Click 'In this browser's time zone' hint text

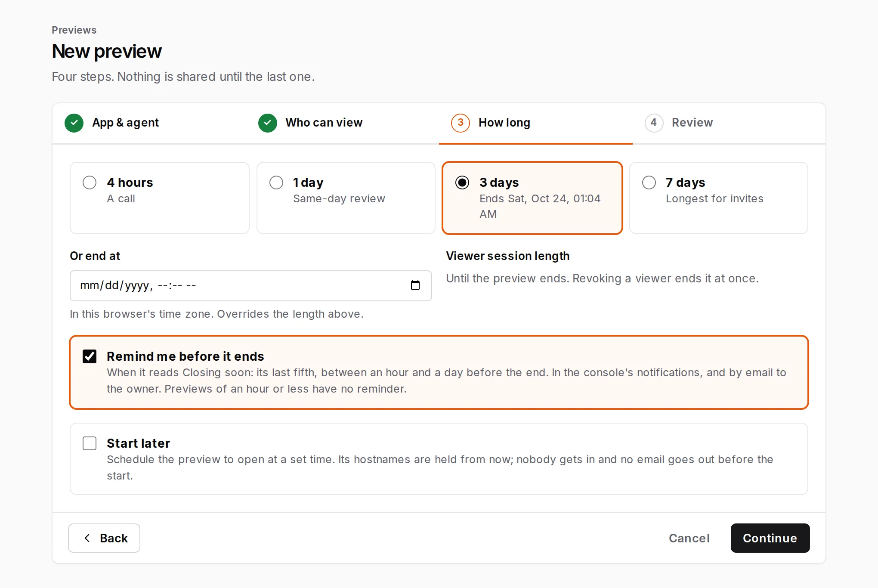(x=216, y=314)
